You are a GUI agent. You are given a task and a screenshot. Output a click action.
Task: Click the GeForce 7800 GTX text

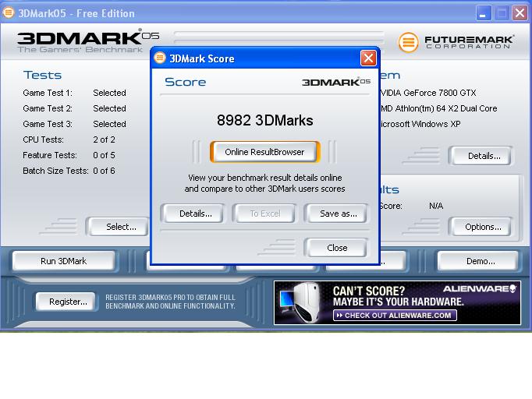[x=440, y=93]
